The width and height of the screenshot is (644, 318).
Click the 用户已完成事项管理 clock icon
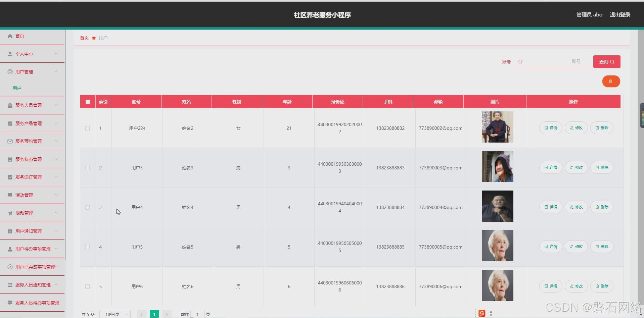[x=10, y=267]
